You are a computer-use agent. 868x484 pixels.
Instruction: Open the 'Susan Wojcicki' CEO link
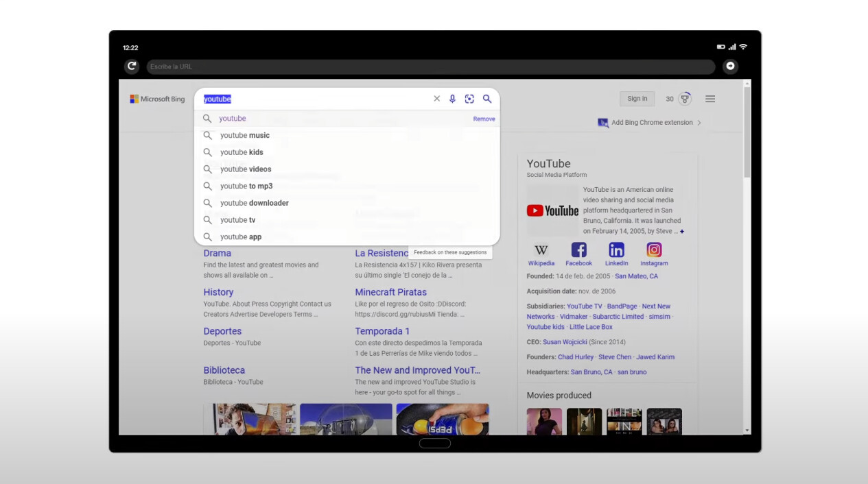click(565, 342)
